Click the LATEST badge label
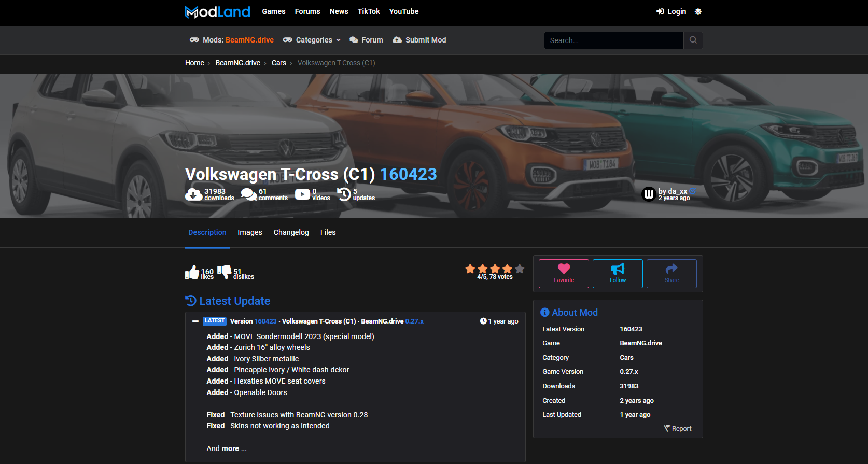The image size is (868, 464). coord(215,321)
